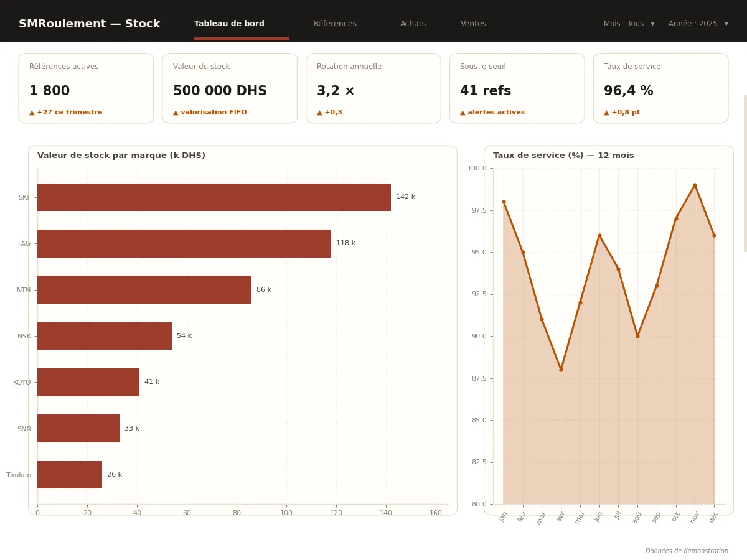This screenshot has height=560, width=747.
Task: Click the valorisation FIFO indicator
Action: click(210, 113)
